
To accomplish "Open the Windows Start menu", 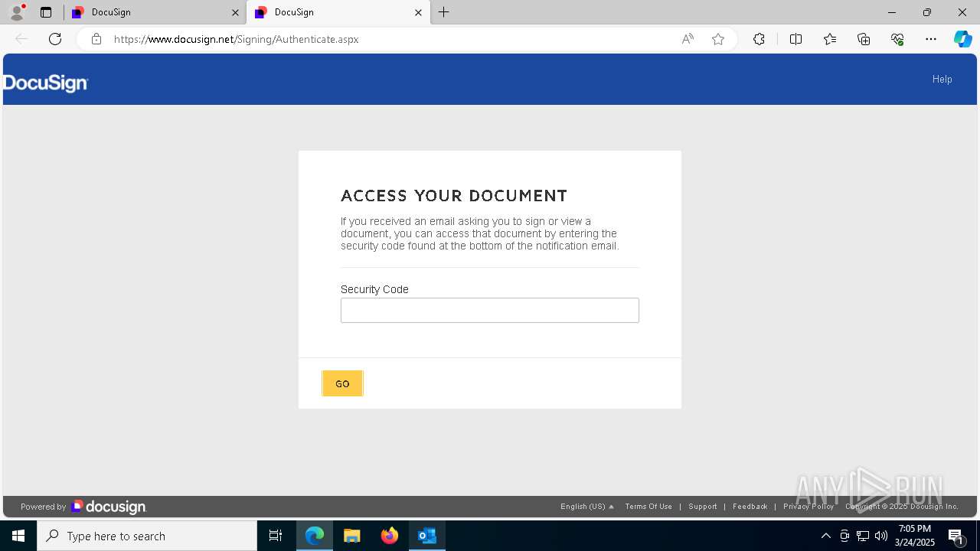I will (x=18, y=536).
